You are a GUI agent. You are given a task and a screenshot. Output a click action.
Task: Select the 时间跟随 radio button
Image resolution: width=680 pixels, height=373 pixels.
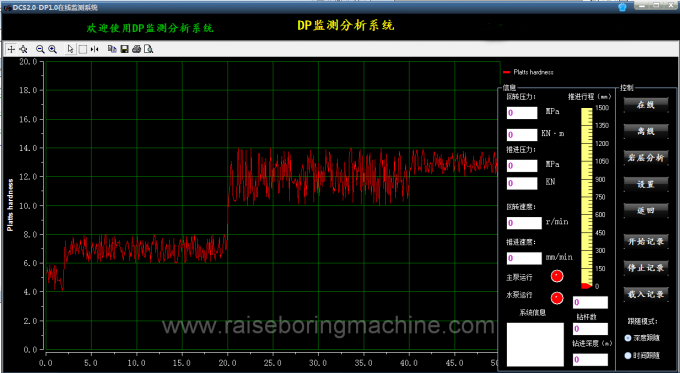(628, 356)
